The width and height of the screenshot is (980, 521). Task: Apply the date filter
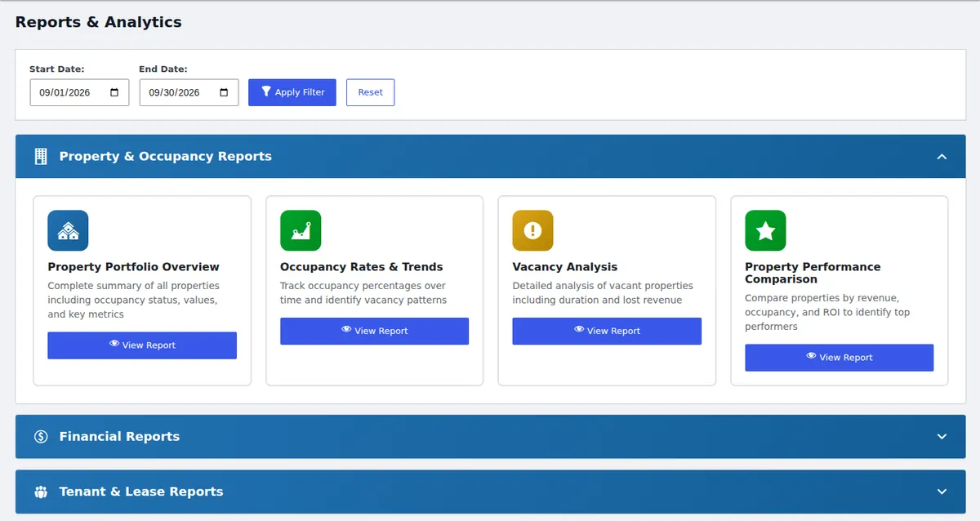coord(292,92)
